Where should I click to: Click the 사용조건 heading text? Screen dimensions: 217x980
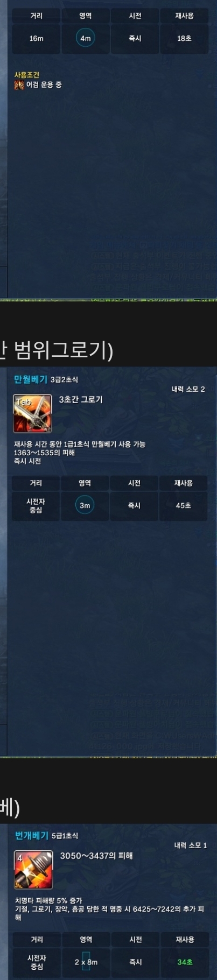[x=26, y=75]
